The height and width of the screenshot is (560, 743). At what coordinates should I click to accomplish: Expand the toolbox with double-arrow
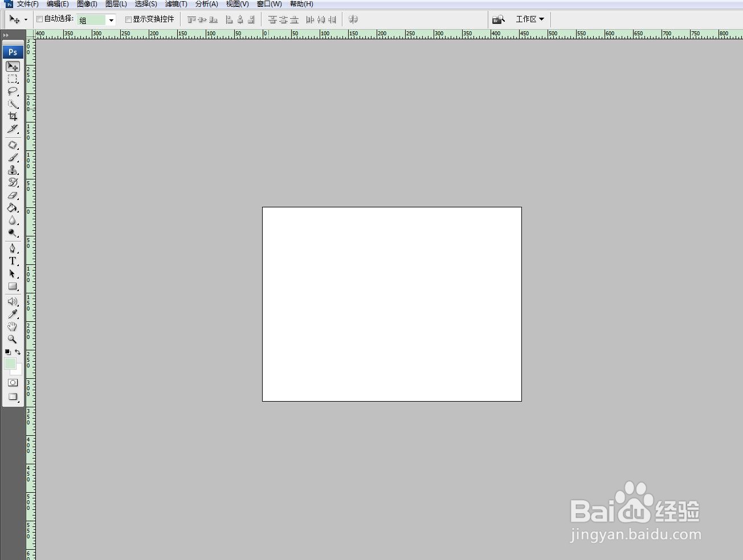pos(6,35)
